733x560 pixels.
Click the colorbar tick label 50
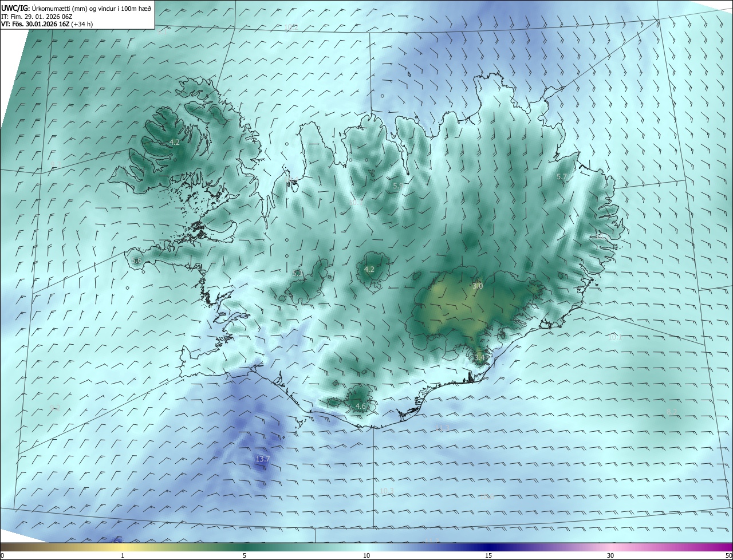point(728,555)
